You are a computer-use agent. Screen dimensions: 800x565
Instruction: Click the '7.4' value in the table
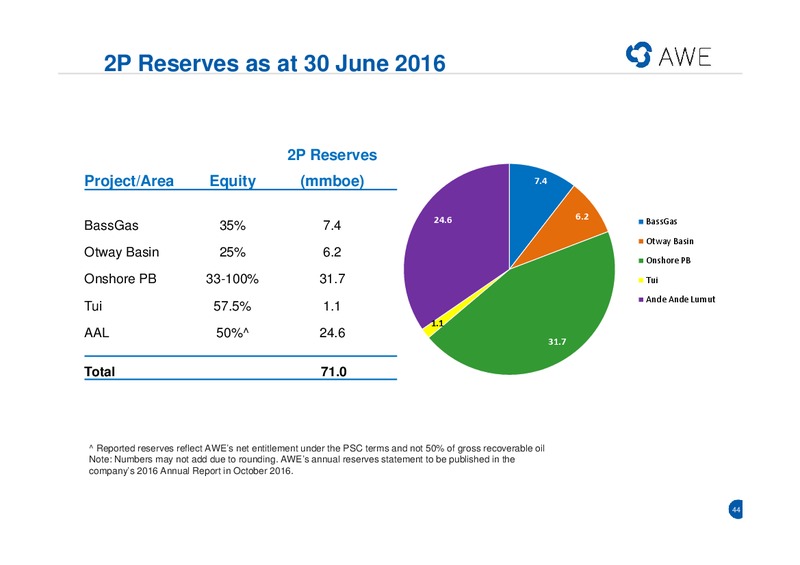(332, 225)
